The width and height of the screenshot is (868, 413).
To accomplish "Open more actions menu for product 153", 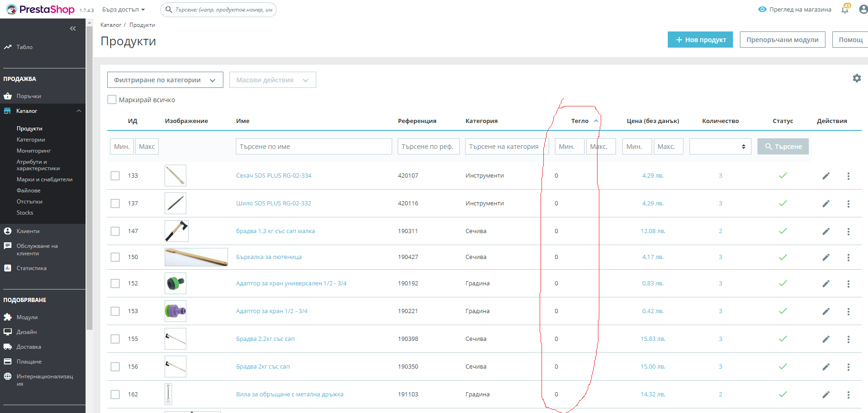I will pos(848,311).
